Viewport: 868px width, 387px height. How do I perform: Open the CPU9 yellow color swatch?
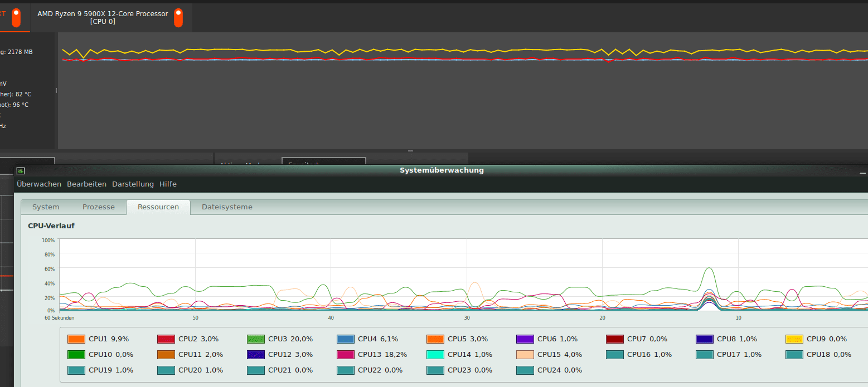click(x=794, y=339)
